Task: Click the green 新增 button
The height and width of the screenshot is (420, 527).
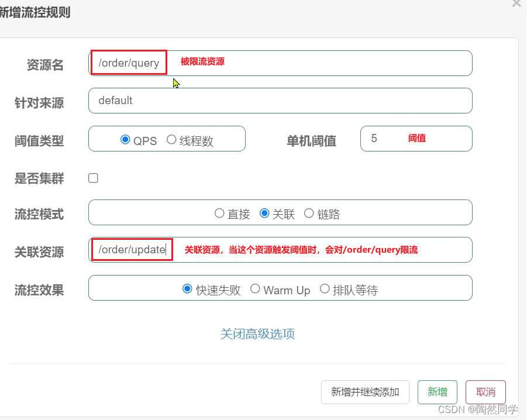Action: (438, 392)
